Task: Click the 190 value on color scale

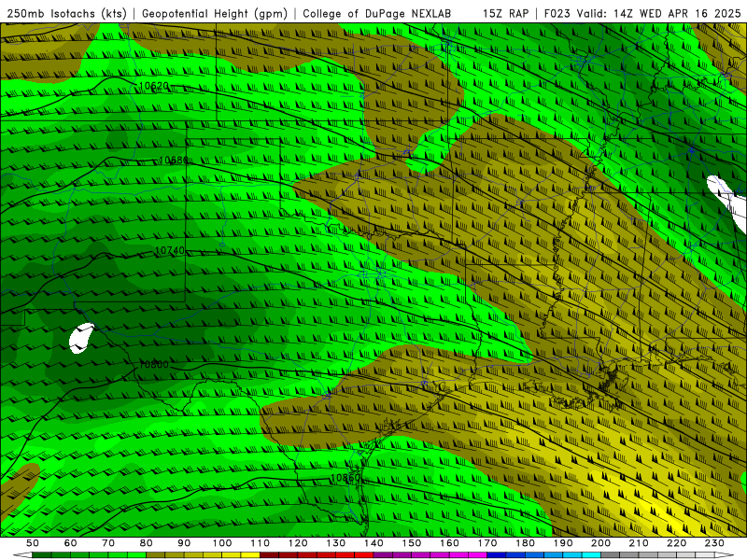Action: pyautogui.click(x=563, y=543)
